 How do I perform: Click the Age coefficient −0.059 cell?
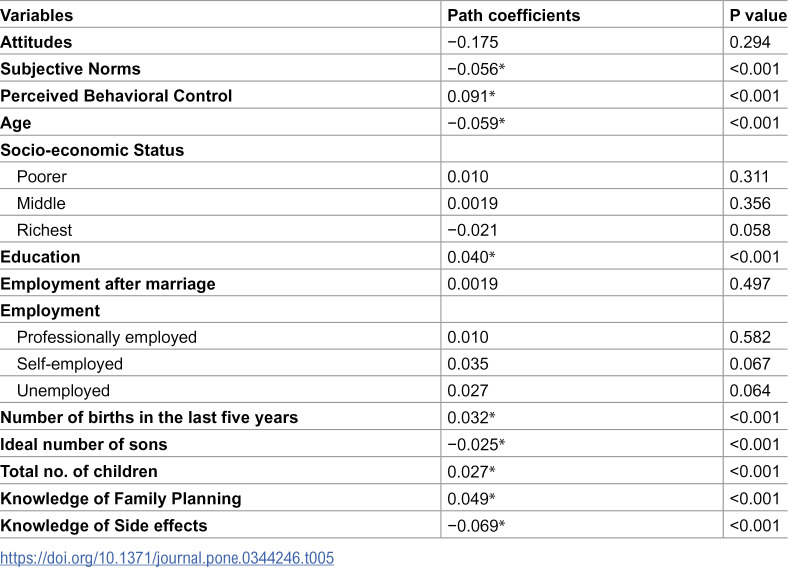[x=476, y=123]
